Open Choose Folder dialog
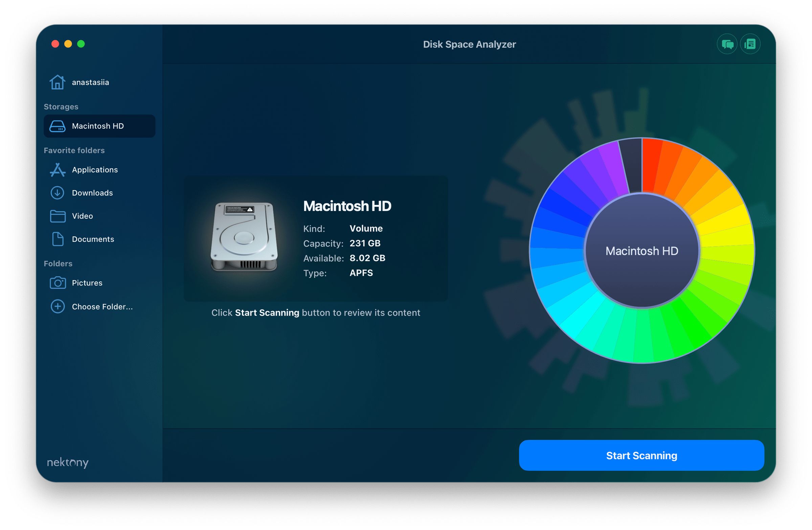Screen dimensions: 812x530 point(102,306)
